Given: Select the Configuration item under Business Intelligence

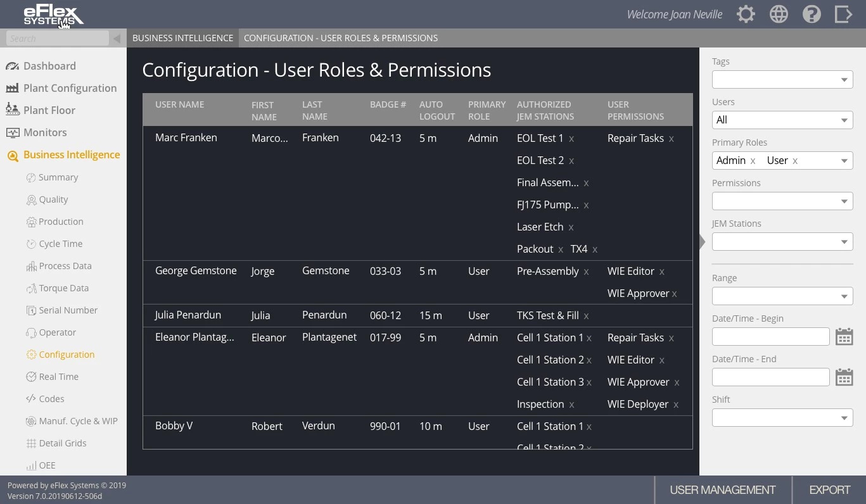Looking at the screenshot, I should click(x=67, y=355).
